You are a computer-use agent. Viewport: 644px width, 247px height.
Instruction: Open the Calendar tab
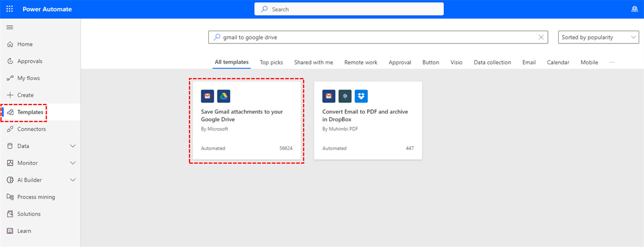[558, 62]
